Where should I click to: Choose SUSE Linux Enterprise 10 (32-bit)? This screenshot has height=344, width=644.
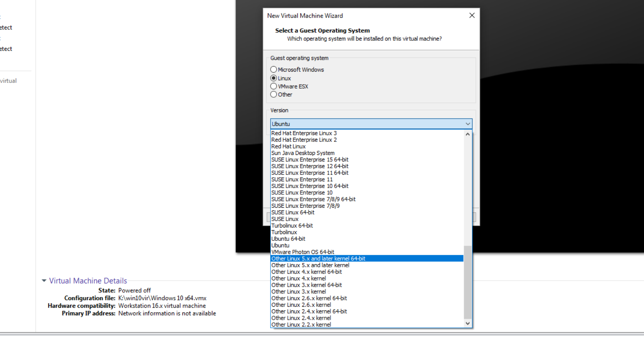click(367, 193)
